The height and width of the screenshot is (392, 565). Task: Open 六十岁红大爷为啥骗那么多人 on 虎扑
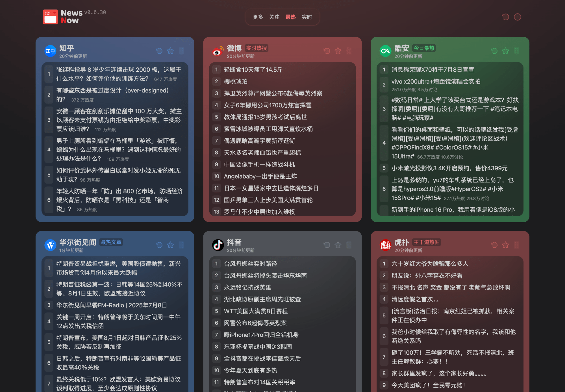[450, 264]
